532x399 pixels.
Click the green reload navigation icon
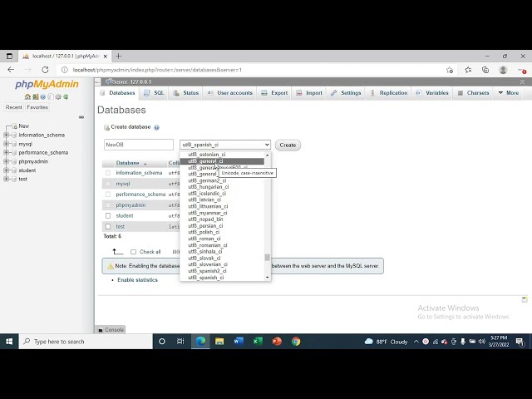66,96
